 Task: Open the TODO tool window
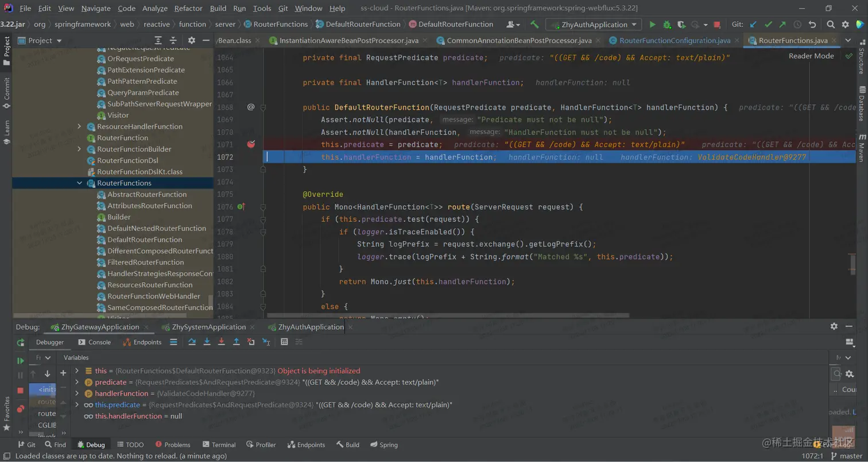pos(130,445)
